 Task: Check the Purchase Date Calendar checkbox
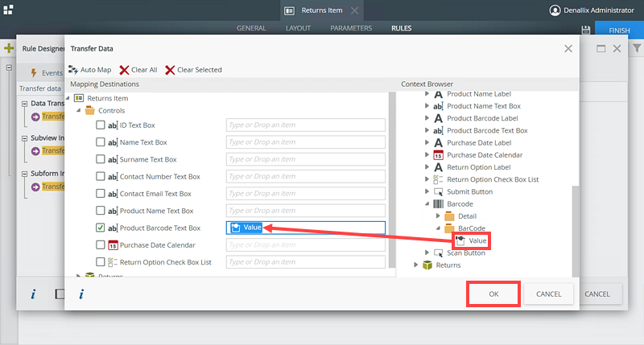tap(100, 244)
